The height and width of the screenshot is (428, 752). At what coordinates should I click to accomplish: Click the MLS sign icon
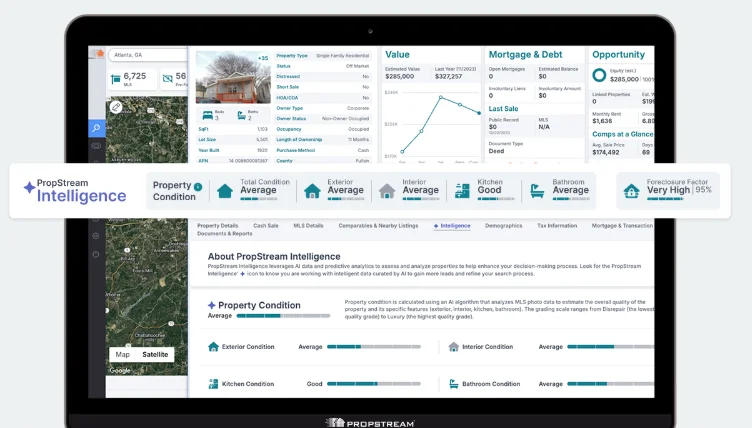pos(116,79)
